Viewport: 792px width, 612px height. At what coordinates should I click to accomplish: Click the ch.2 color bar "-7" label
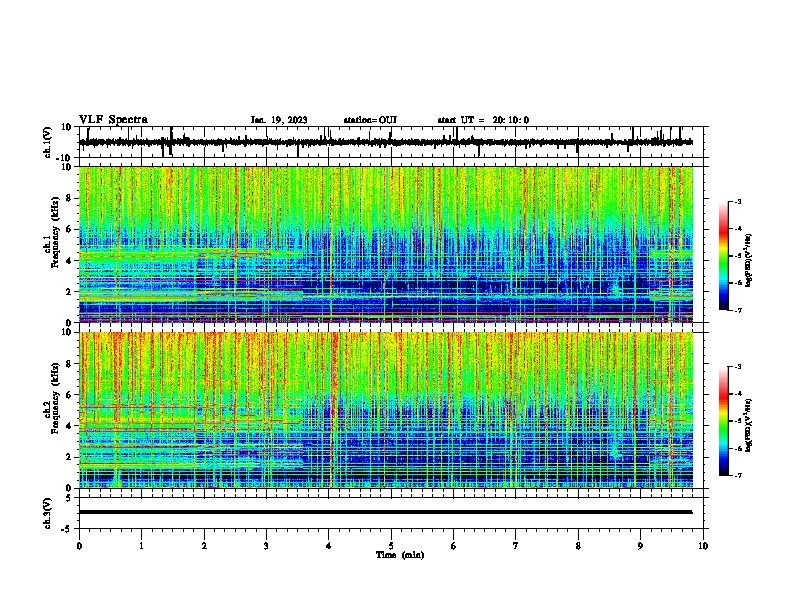737,475
